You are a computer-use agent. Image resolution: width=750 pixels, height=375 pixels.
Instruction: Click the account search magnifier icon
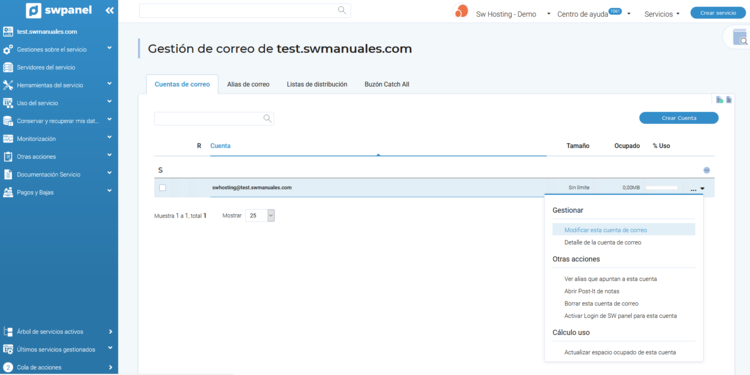(x=267, y=119)
